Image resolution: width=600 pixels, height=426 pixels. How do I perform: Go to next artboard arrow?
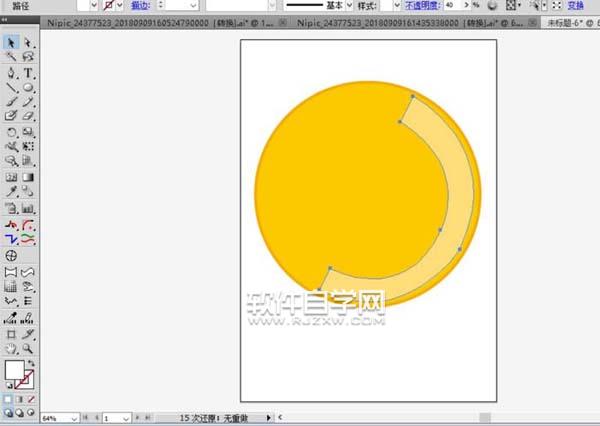point(137,418)
